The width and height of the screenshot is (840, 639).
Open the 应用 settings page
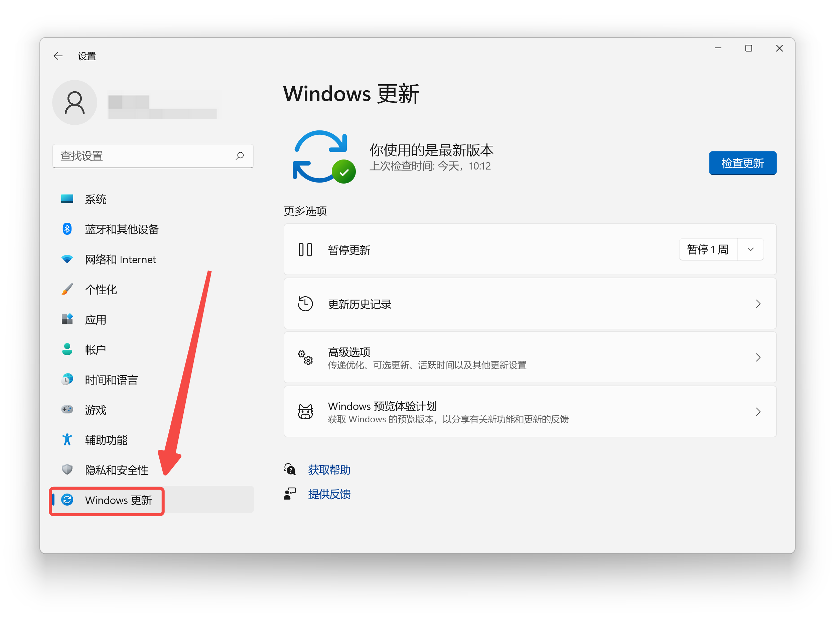coord(153,320)
